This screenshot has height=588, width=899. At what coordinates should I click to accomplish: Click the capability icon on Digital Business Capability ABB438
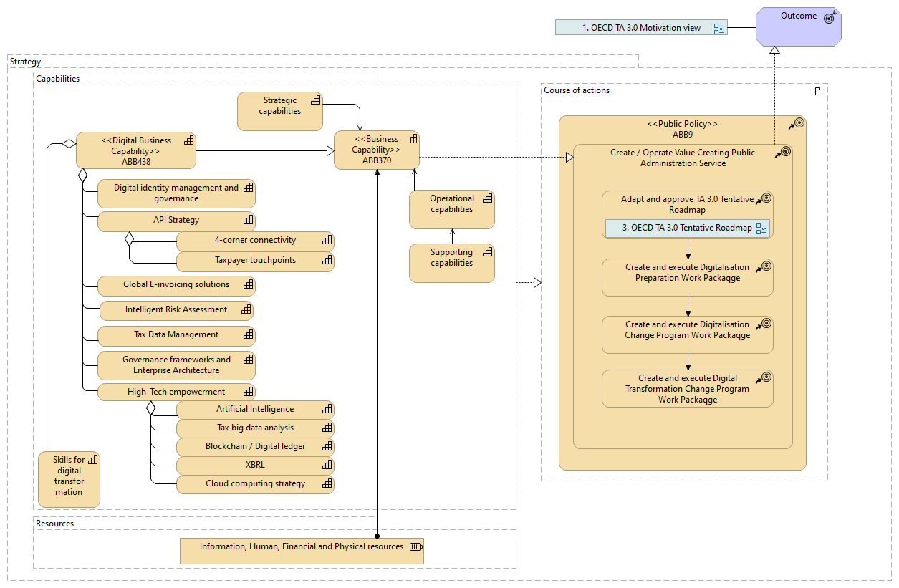coord(189,140)
